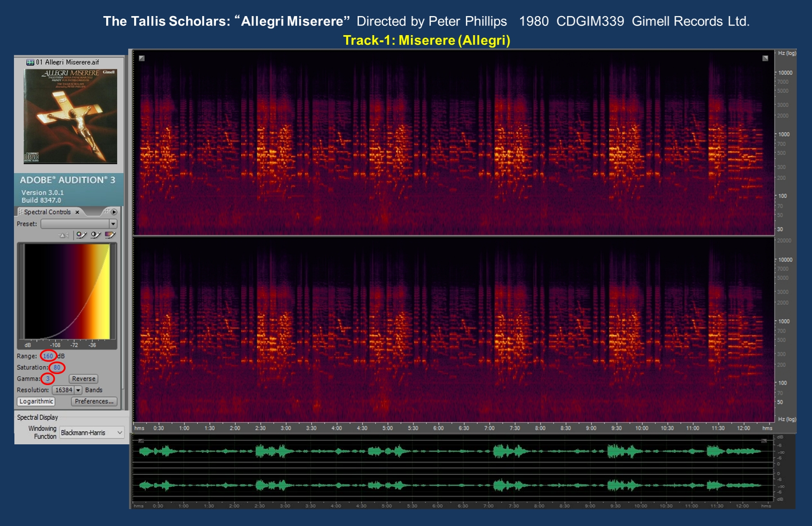Click the 4:00 mark on the waveform time ruler
The image size is (812, 526).
(x=336, y=506)
